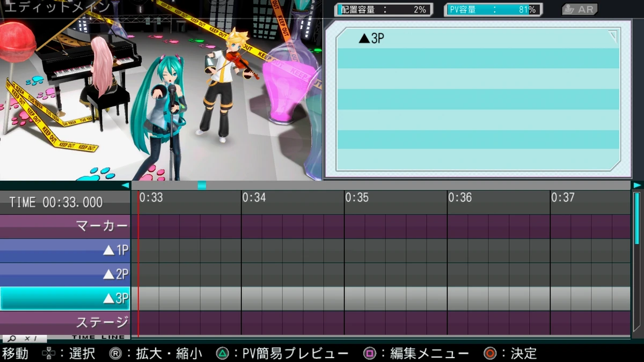Click the AR mode icon
644x362 pixels.
tap(579, 9)
